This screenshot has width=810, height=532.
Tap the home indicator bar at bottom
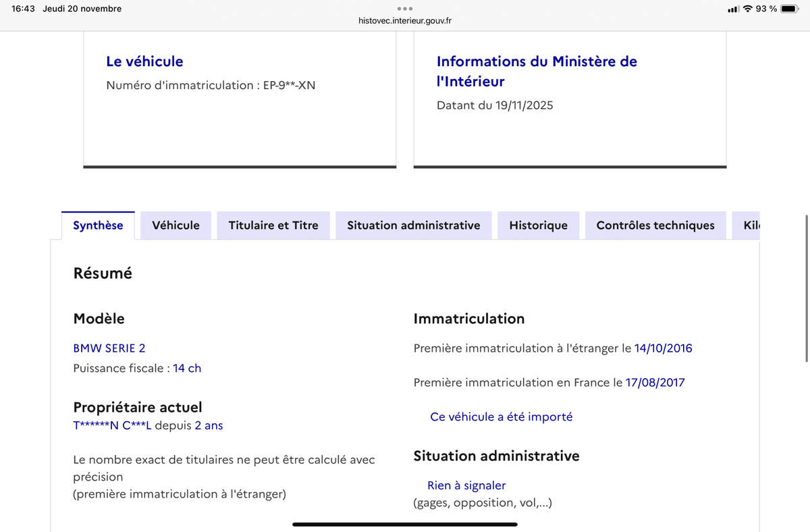pos(405,524)
